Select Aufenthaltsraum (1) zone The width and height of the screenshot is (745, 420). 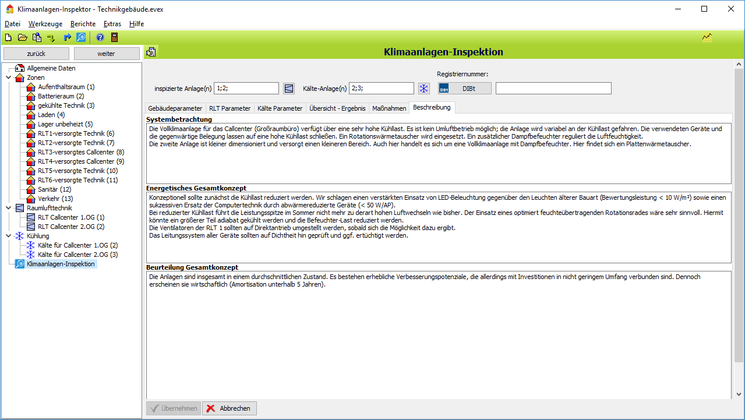point(66,87)
